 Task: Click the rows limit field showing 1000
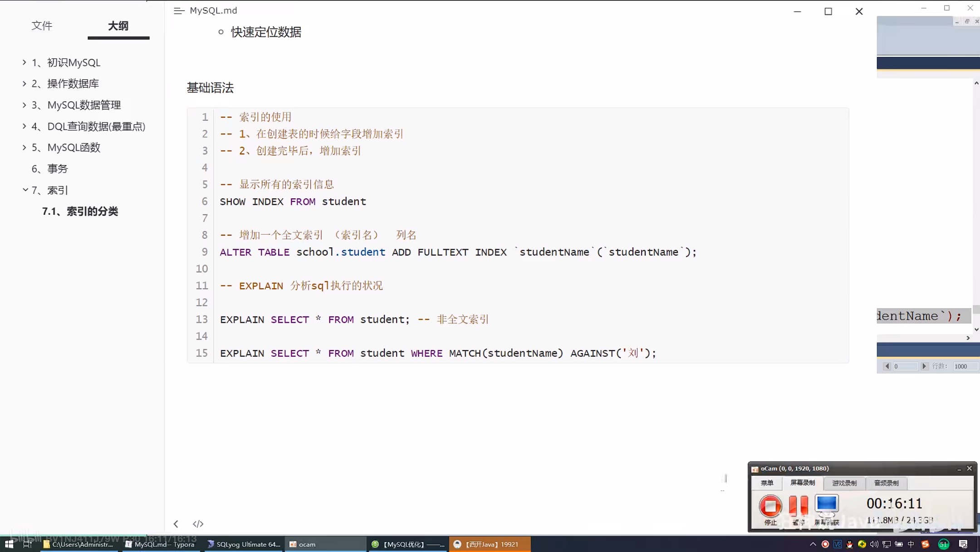click(x=965, y=366)
